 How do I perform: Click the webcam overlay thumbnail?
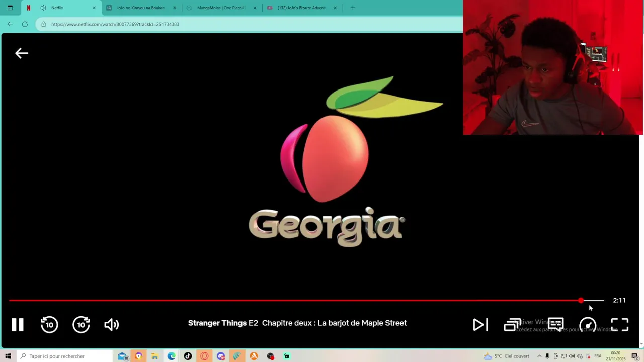coord(553,67)
